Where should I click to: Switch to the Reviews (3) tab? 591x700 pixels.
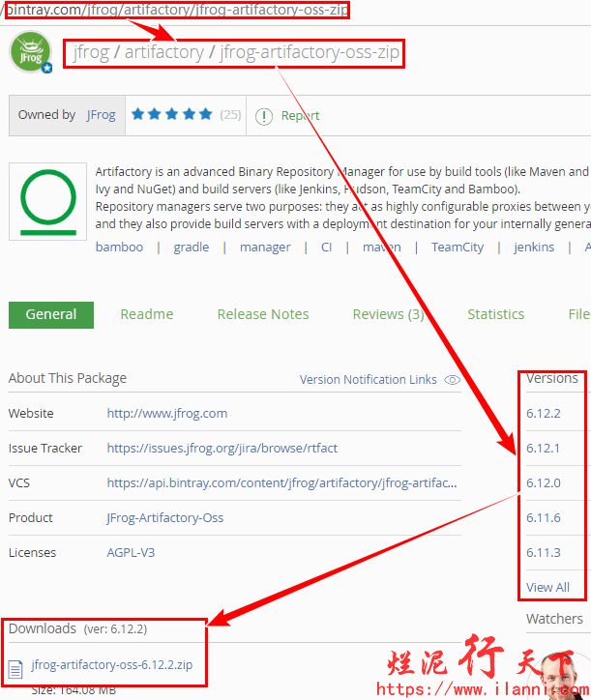pos(388,314)
